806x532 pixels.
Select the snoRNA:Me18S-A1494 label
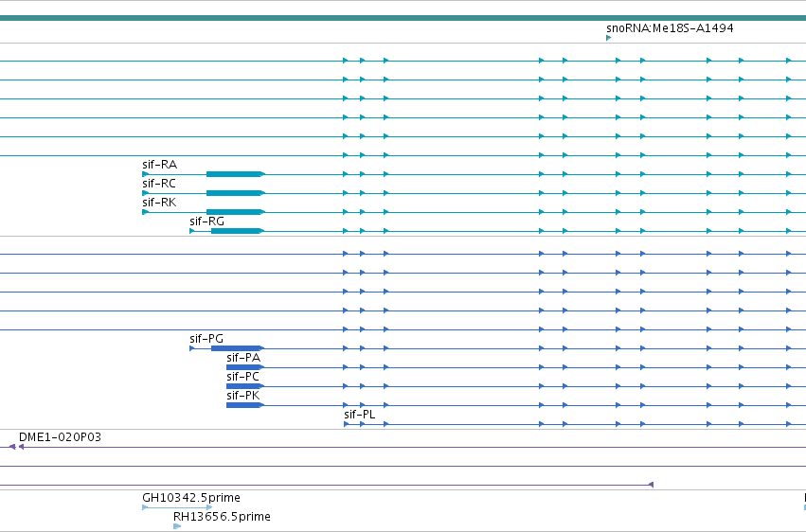[670, 27]
